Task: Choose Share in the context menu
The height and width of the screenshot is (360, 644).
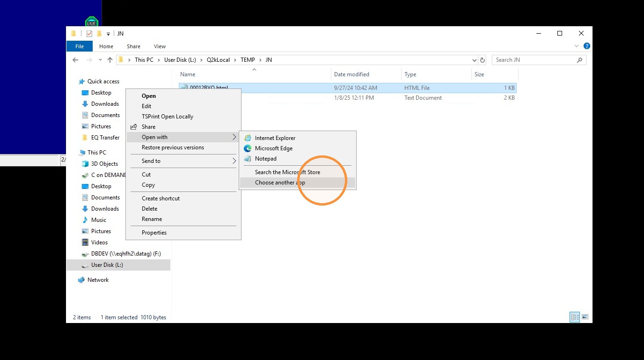Action: point(183,127)
